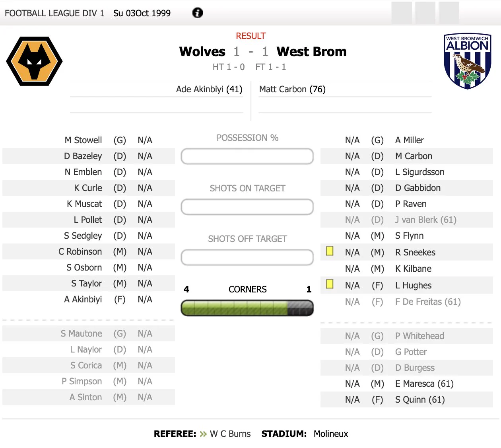501x448 pixels.
Task: Click R Sneekes' yellow card icon
Action: [330, 251]
